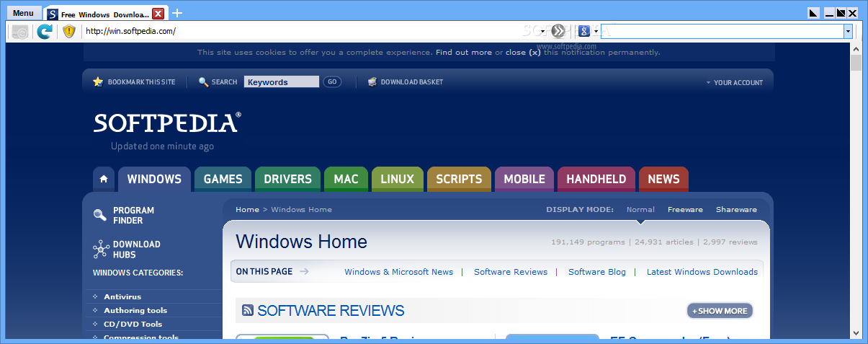Click the Program Finder magnifier icon
The width and height of the screenshot is (868, 344).
[x=100, y=215]
